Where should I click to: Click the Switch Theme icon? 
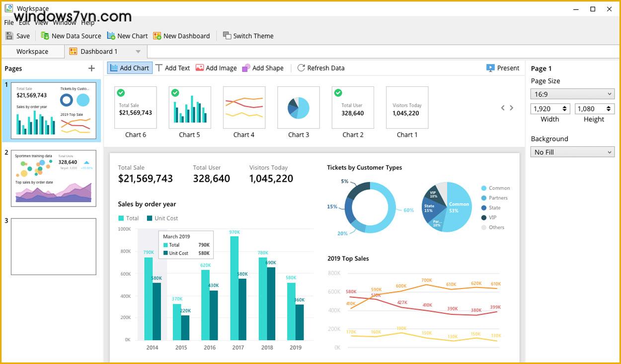click(x=227, y=36)
